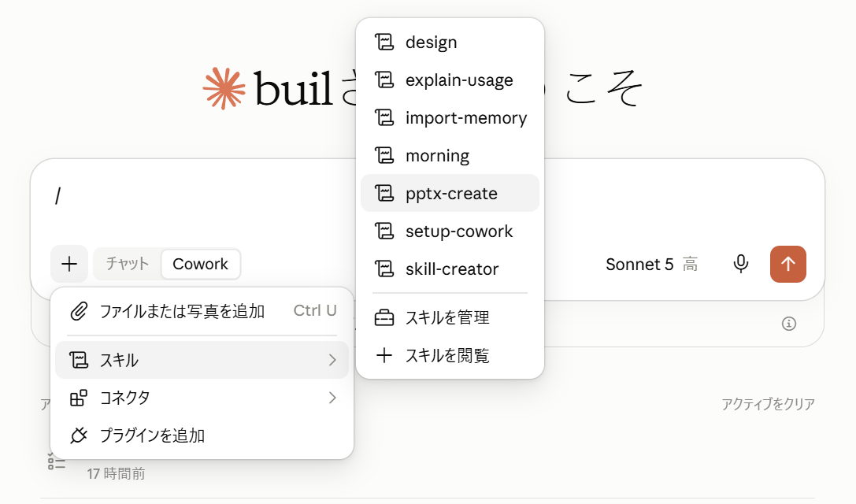
Task: Select the explain-usage skill
Action: pos(450,80)
